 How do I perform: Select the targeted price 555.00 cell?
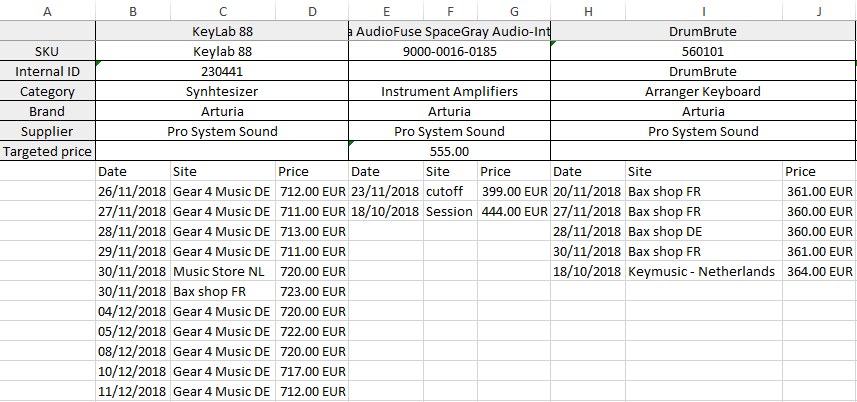450,151
